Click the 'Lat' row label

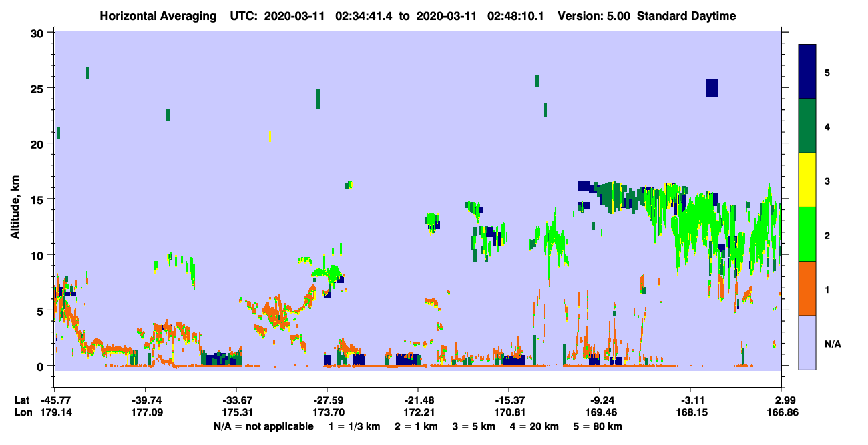(21, 400)
